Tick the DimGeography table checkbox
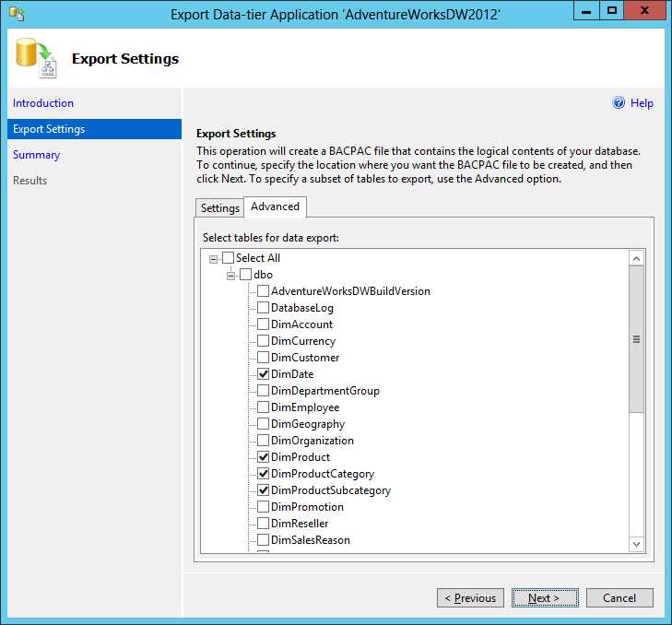 tap(263, 423)
